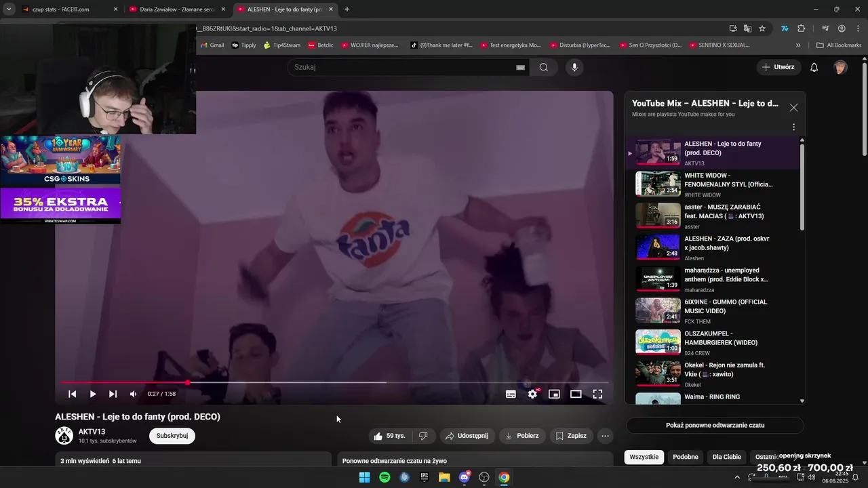The width and height of the screenshot is (868, 488).
Task: Open the tab search dropdown arrow
Action: pyautogui.click(x=9, y=9)
